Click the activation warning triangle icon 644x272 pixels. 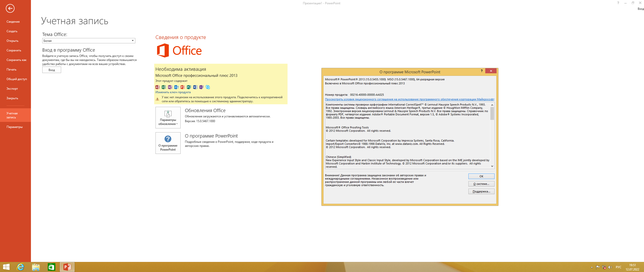(157, 99)
